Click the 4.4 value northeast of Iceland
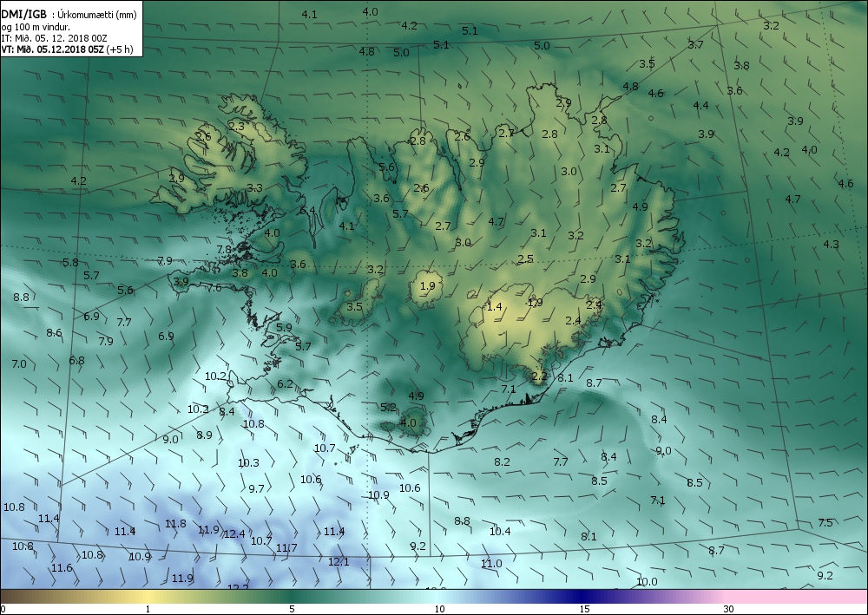868x615 pixels. click(x=700, y=106)
